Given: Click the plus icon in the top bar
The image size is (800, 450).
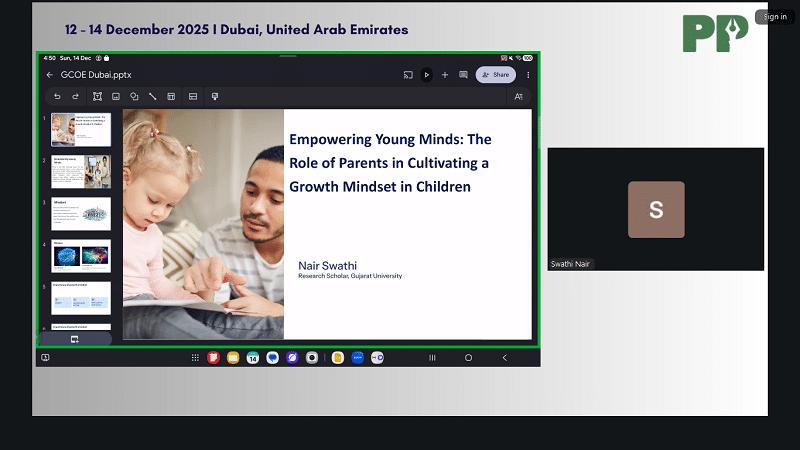Looking at the screenshot, I should [x=445, y=75].
